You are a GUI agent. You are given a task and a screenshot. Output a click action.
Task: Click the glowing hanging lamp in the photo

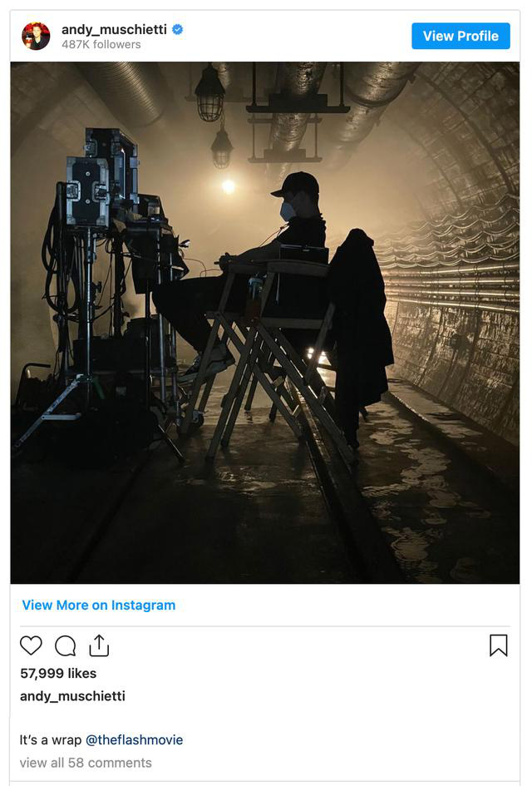tap(228, 186)
